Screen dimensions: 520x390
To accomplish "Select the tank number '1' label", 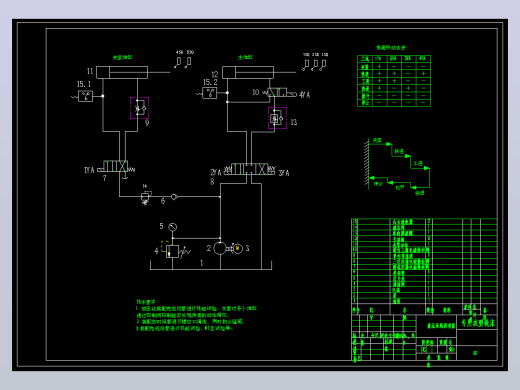I will [201, 263].
